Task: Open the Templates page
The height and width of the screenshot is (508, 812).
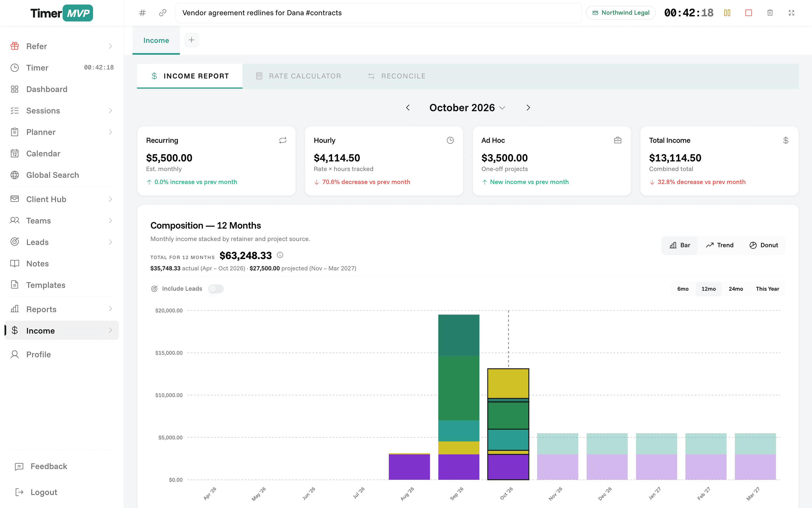Action: [x=62, y=285]
